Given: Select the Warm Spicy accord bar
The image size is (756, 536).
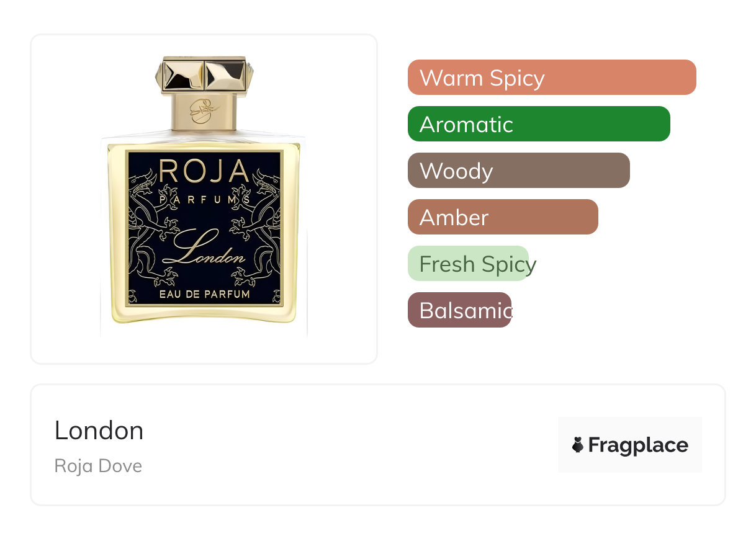Looking at the screenshot, I should (x=551, y=78).
